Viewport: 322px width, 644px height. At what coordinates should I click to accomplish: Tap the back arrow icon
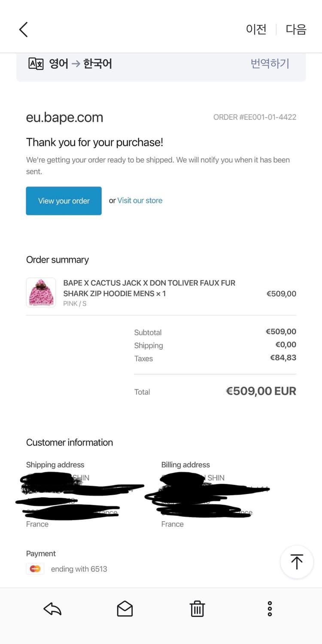(24, 30)
